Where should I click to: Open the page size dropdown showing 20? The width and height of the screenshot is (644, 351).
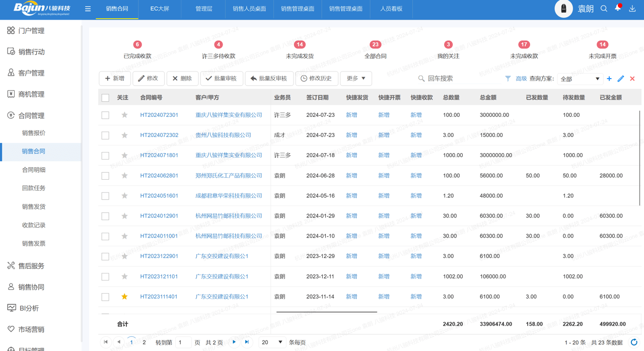click(271, 342)
